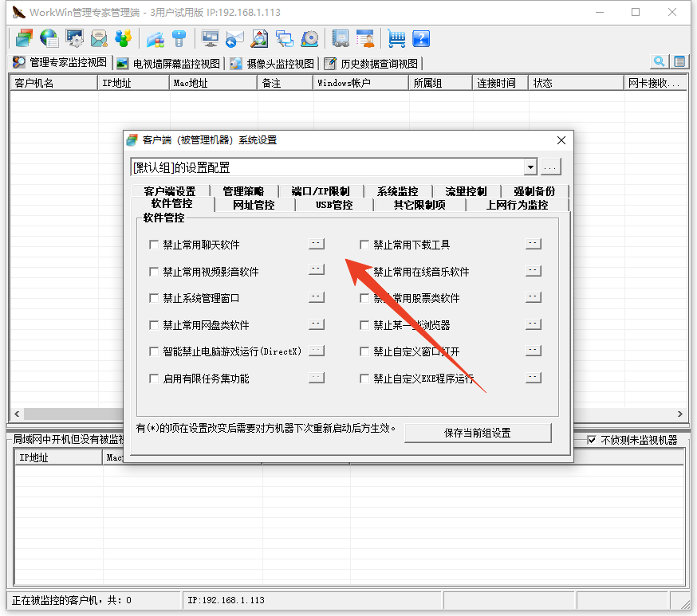Enable 禁止常用聊天软件 option

pyautogui.click(x=154, y=244)
